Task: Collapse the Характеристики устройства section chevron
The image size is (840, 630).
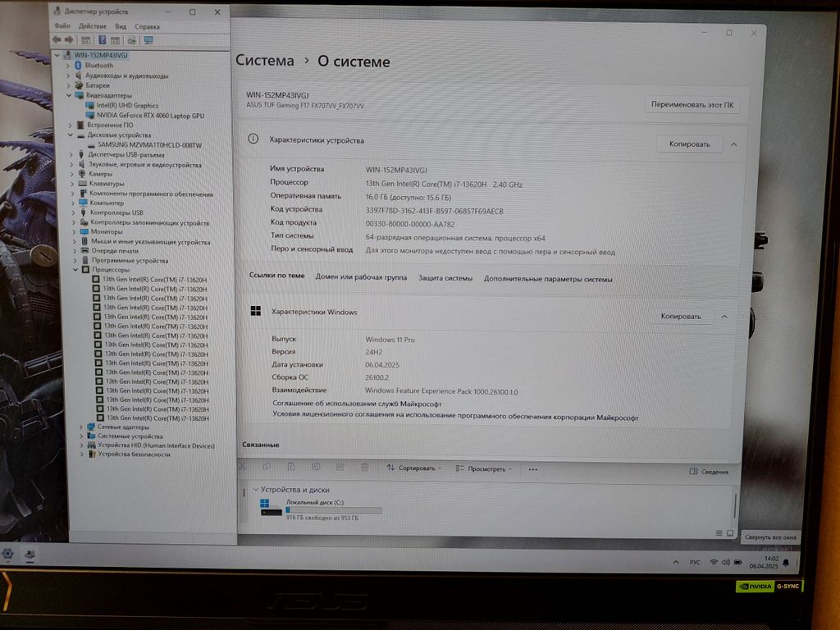Action: pyautogui.click(x=733, y=144)
